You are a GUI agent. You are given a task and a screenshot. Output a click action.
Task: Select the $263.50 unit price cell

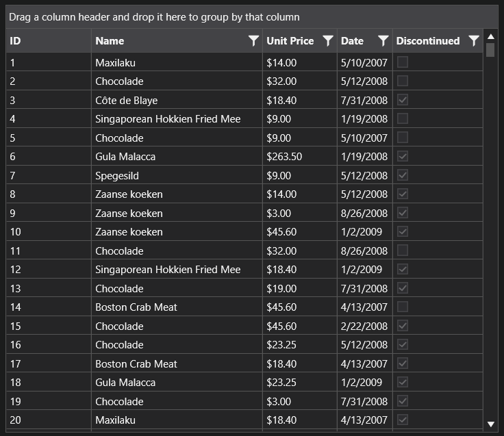[x=299, y=157]
